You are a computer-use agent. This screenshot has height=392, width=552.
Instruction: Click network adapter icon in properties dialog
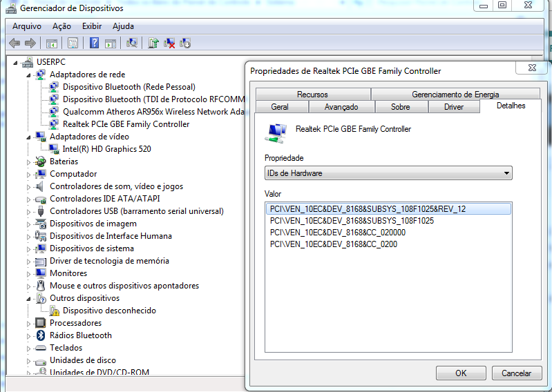tap(275, 133)
